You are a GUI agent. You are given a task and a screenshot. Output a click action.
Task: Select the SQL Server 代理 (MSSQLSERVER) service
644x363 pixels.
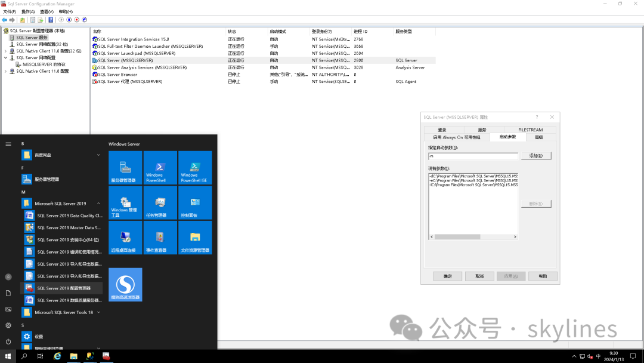click(263, 81)
